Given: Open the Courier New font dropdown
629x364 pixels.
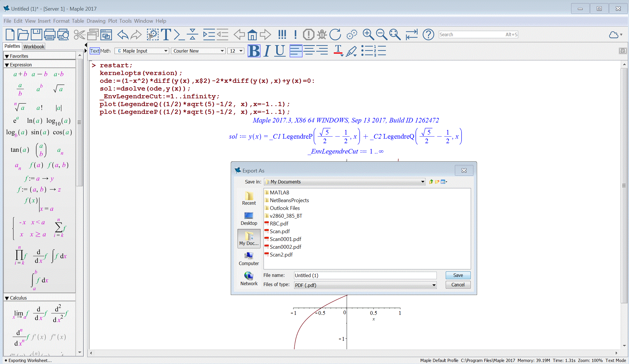Looking at the screenshot, I should point(198,51).
